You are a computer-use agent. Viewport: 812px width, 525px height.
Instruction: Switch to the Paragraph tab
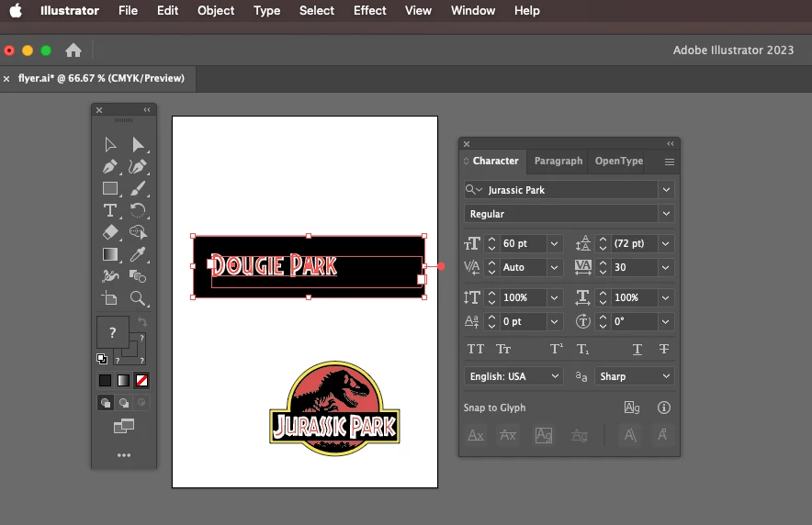point(558,161)
